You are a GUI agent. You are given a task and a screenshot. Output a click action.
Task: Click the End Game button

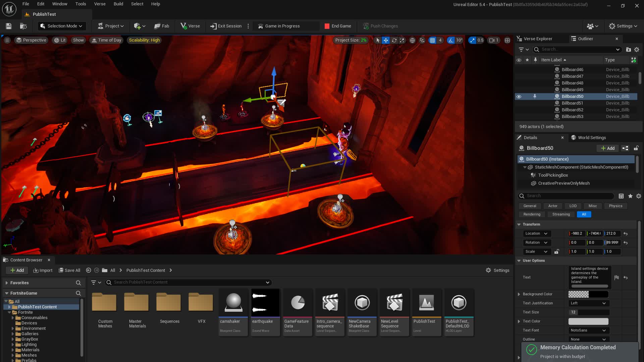pyautogui.click(x=338, y=26)
